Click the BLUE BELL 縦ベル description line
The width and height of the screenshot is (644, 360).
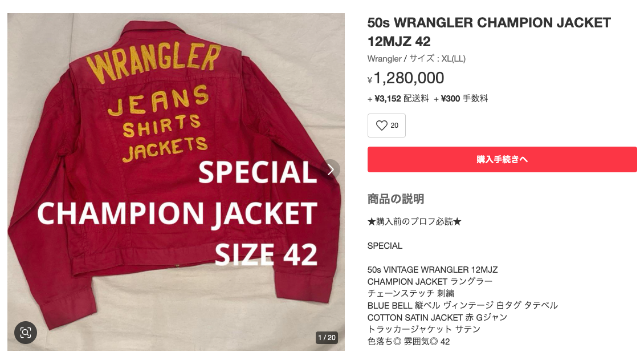(462, 305)
